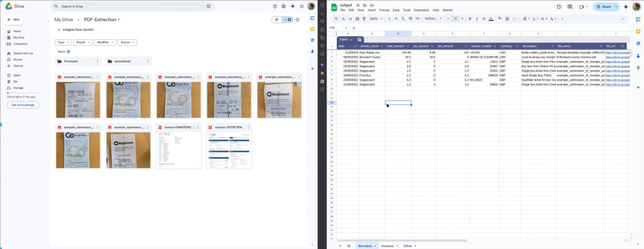Viewport: 644px width, 249px height.
Task: Undo last action in Sheets toolbar
Action: 343,19
